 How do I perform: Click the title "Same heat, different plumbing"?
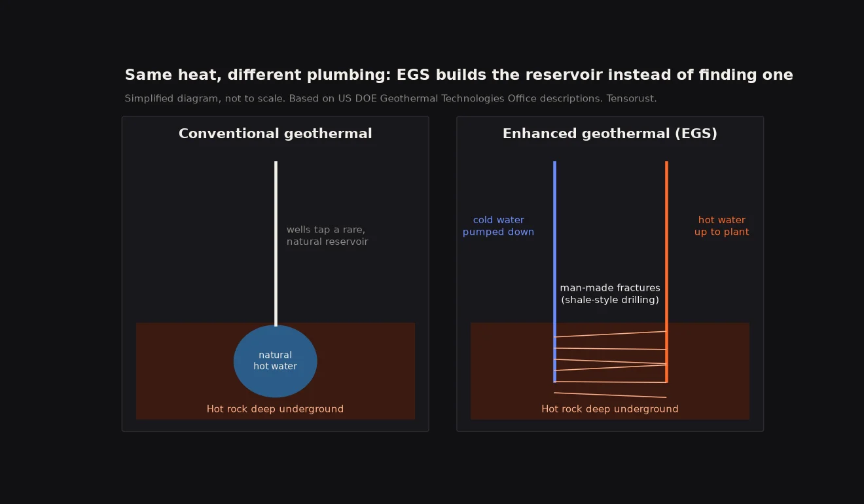[x=459, y=75]
